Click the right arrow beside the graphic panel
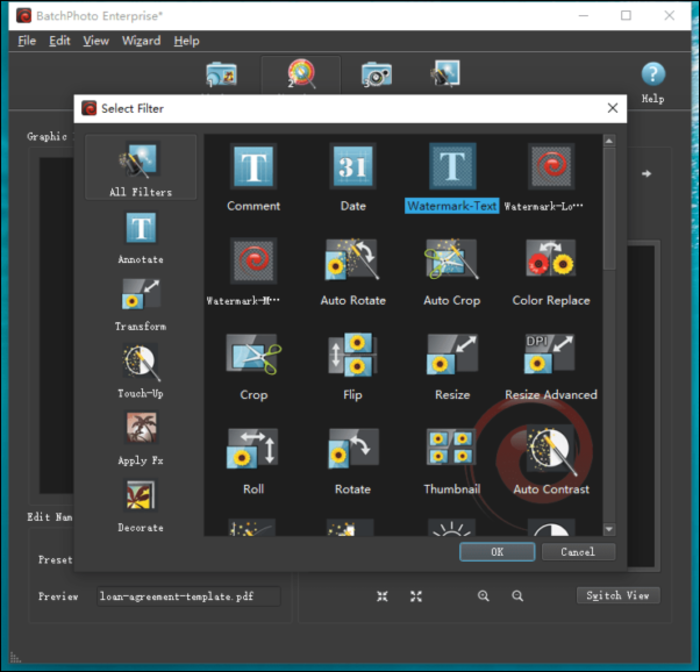Image resolution: width=700 pixels, height=672 pixels. [646, 173]
